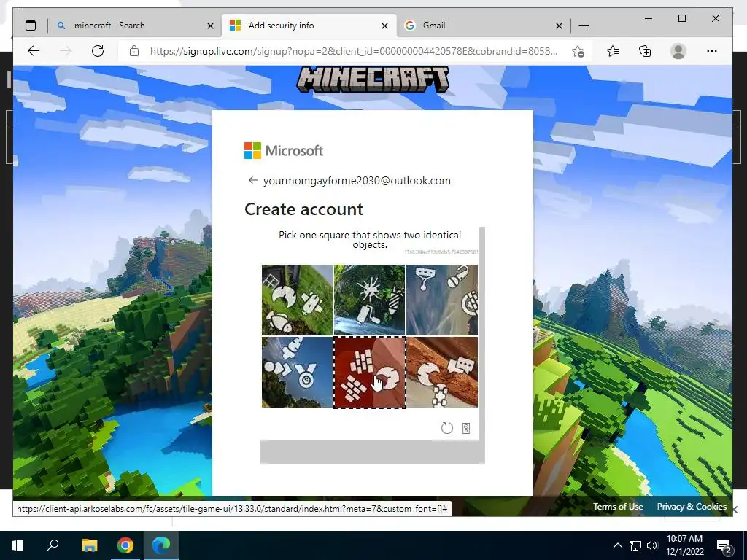Go back using the arrow beside the email address

252,180
